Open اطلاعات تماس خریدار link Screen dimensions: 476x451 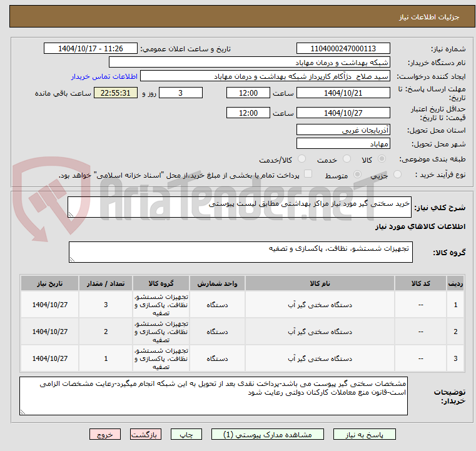tap(104, 76)
